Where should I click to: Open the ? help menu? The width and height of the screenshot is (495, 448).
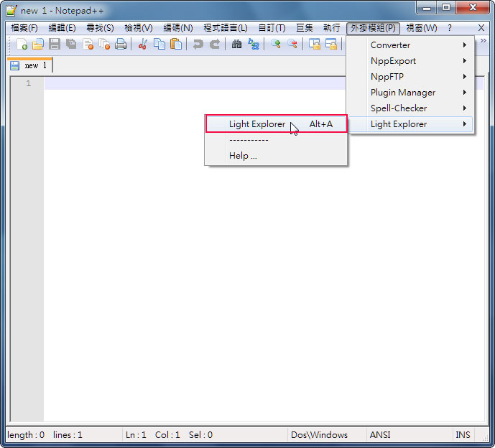450,28
